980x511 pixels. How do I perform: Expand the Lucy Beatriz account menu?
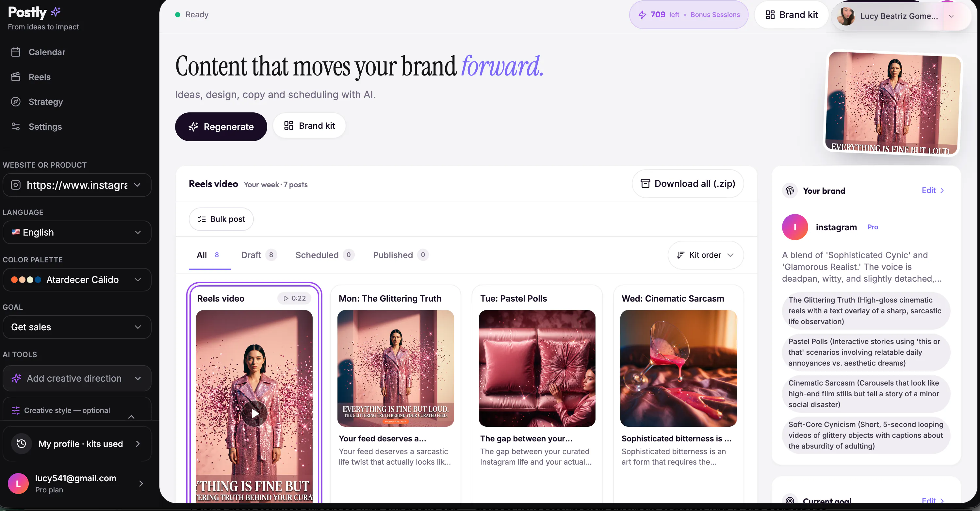coord(951,16)
